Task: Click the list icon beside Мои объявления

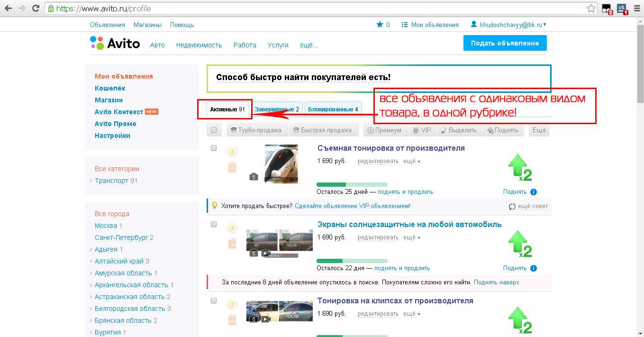Action: pos(405,25)
